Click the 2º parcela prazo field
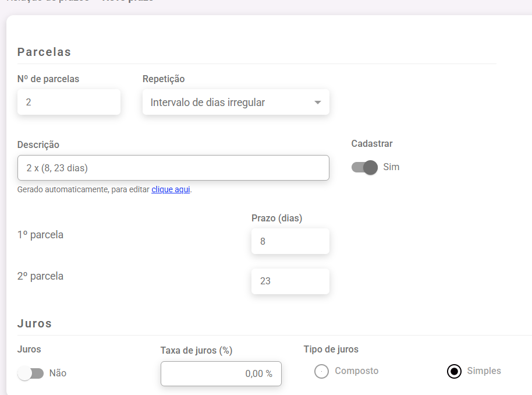This screenshot has height=395, width=532. [290, 281]
